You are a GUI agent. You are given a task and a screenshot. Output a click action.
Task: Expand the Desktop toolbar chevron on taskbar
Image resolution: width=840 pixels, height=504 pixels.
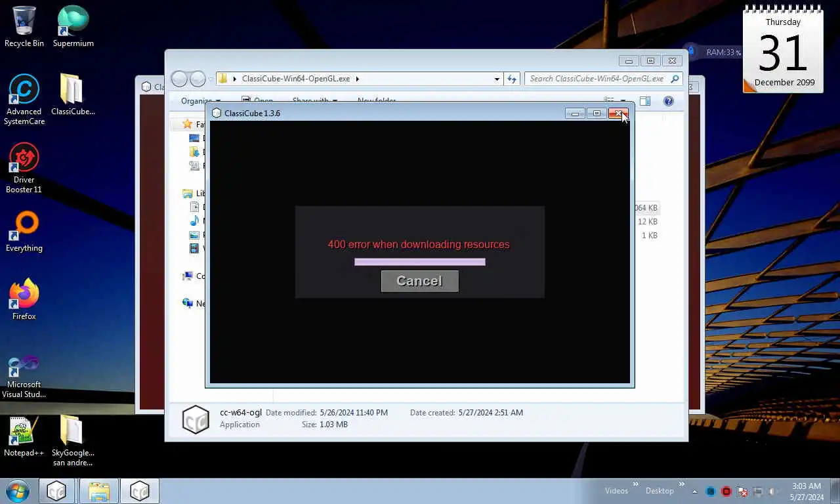coord(682,485)
